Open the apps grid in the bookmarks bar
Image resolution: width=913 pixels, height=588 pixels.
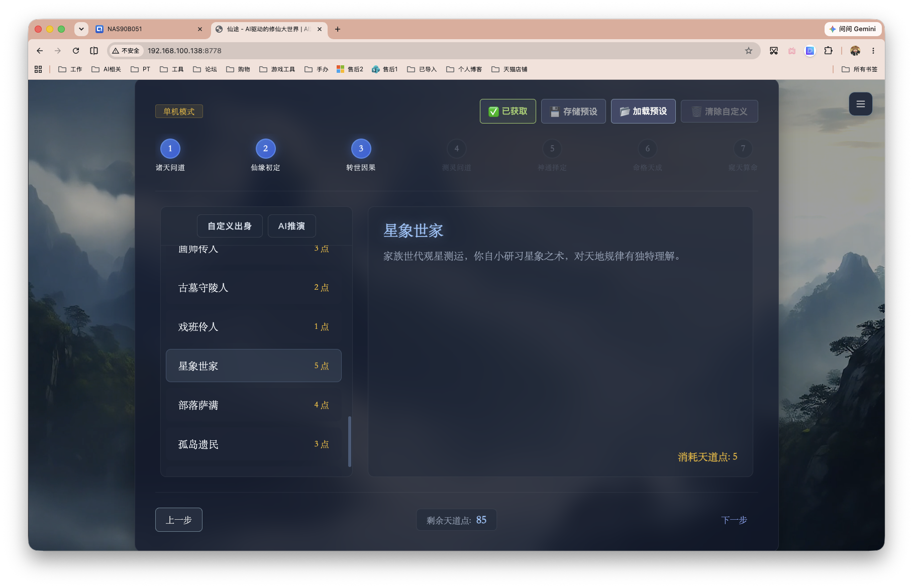pos(38,69)
